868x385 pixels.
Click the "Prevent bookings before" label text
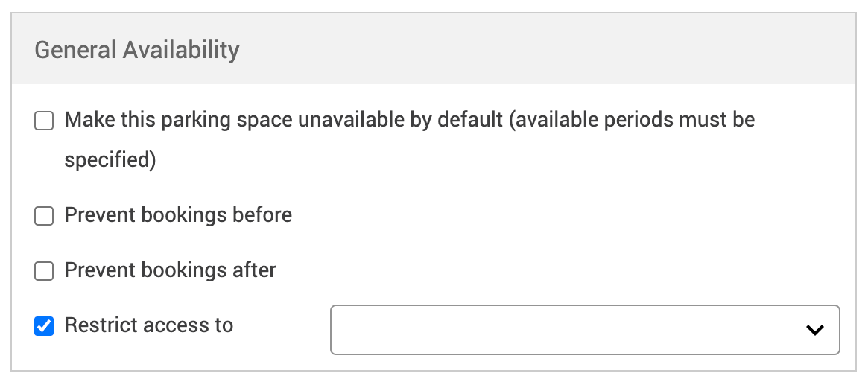[x=178, y=215]
